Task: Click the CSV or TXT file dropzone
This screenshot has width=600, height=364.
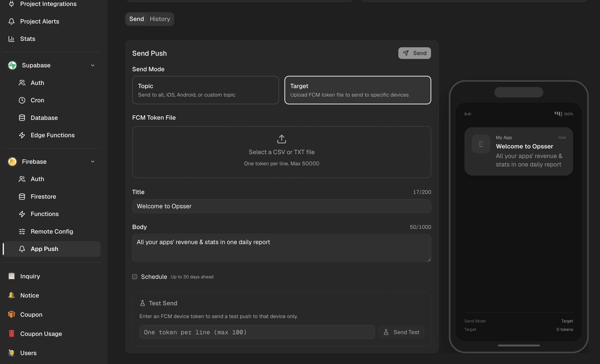Action: [x=281, y=152]
